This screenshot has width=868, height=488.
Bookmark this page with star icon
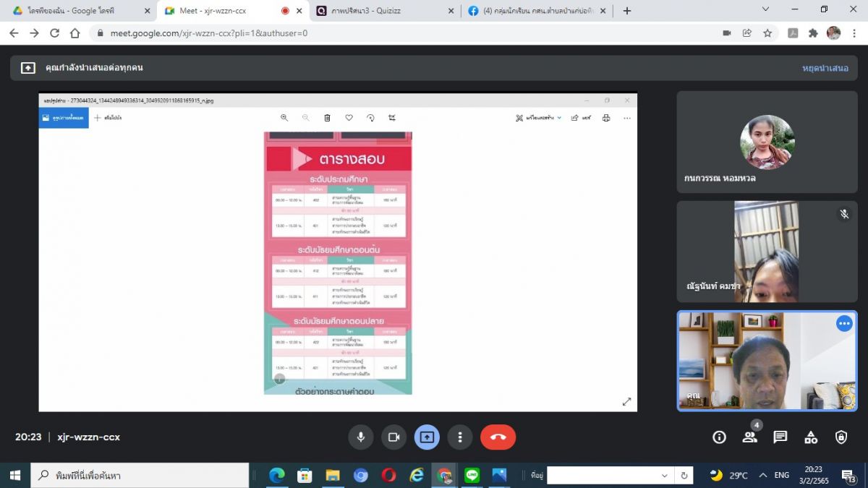coord(767,33)
